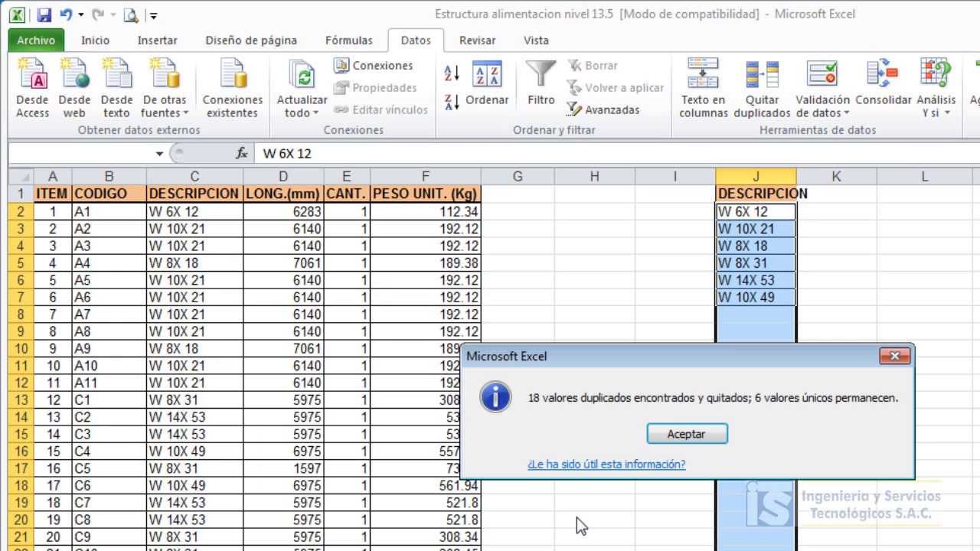Toggle the Filtro funnel

click(541, 83)
